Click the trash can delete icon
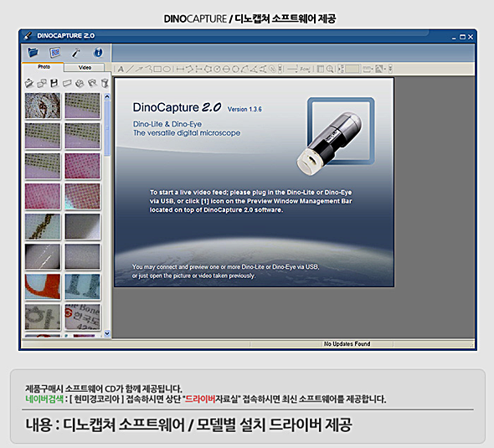The width and height of the screenshot is (494, 448). pos(105,83)
